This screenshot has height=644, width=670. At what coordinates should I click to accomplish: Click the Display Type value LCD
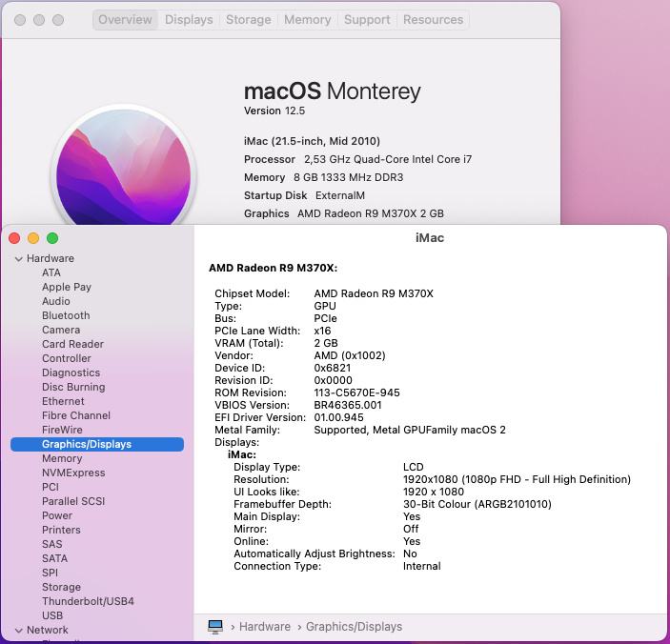click(414, 467)
